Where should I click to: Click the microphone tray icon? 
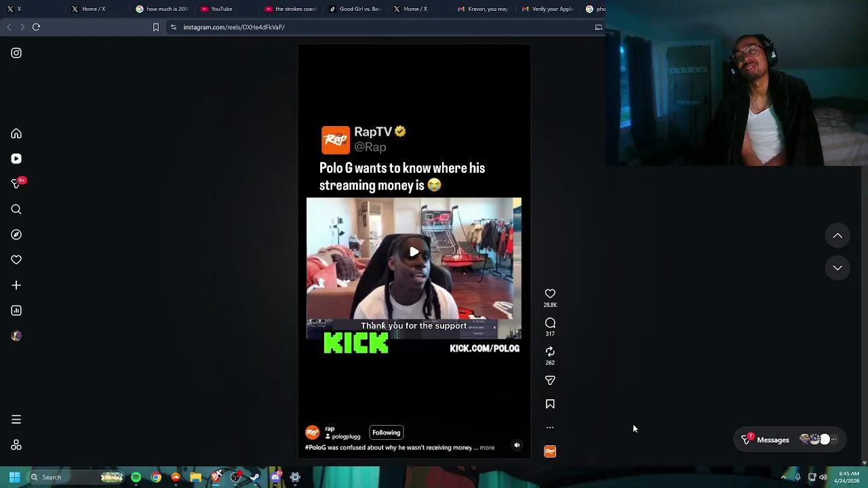[797, 477]
